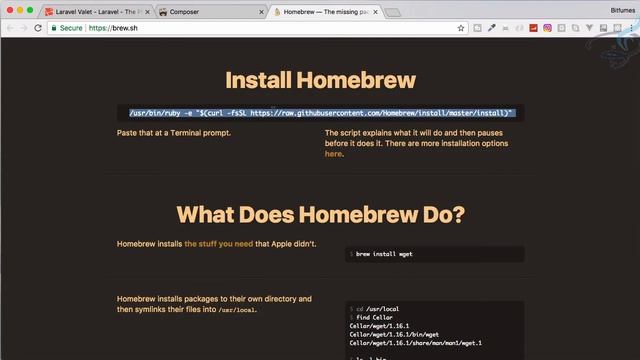640x360 pixels.
Task: Click the 'Cellar/wget/1.16.1/share/man/man1/wget.1' line
Action: 416,343
